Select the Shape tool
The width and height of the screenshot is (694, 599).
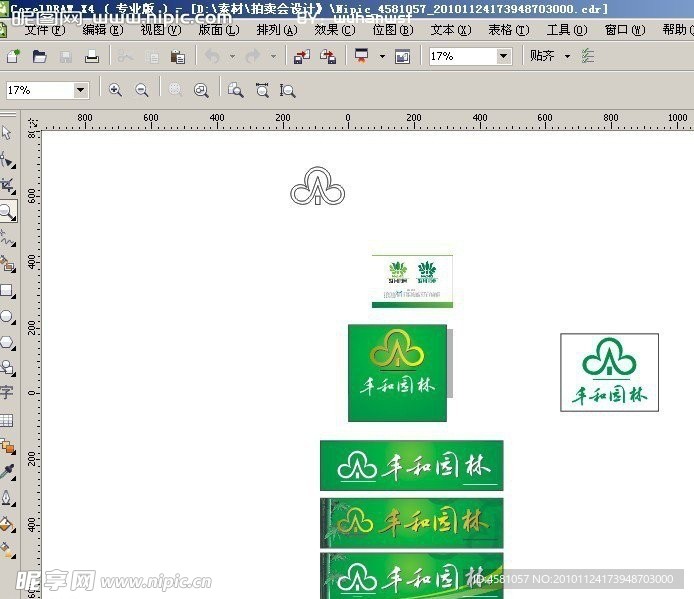tap(8, 160)
